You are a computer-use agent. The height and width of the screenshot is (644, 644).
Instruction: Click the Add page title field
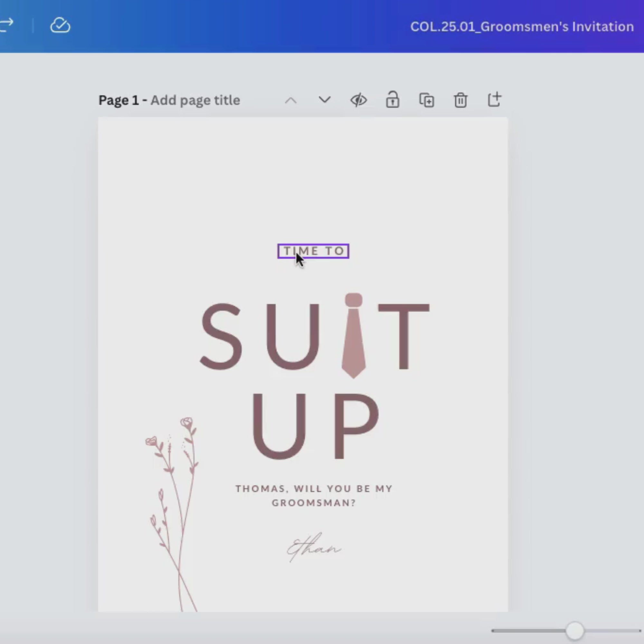pos(195,100)
